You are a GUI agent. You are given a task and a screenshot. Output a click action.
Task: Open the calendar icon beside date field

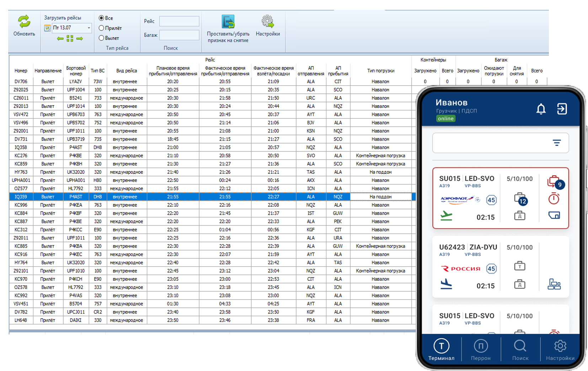coord(47,28)
